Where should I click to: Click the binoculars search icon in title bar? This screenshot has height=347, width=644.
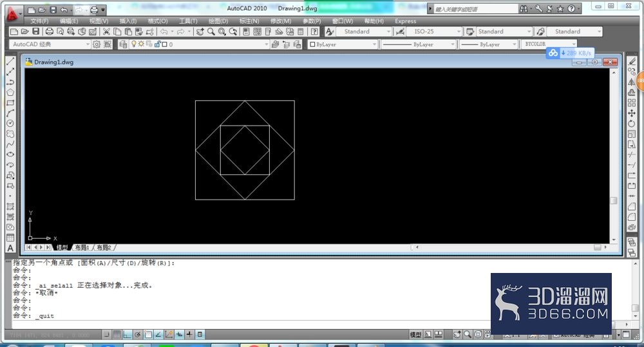[x=524, y=8]
